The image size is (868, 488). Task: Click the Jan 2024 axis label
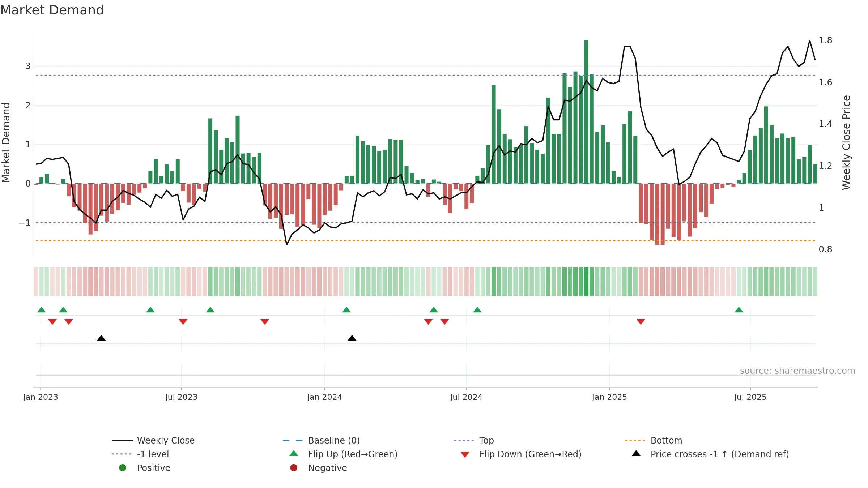(x=324, y=397)
